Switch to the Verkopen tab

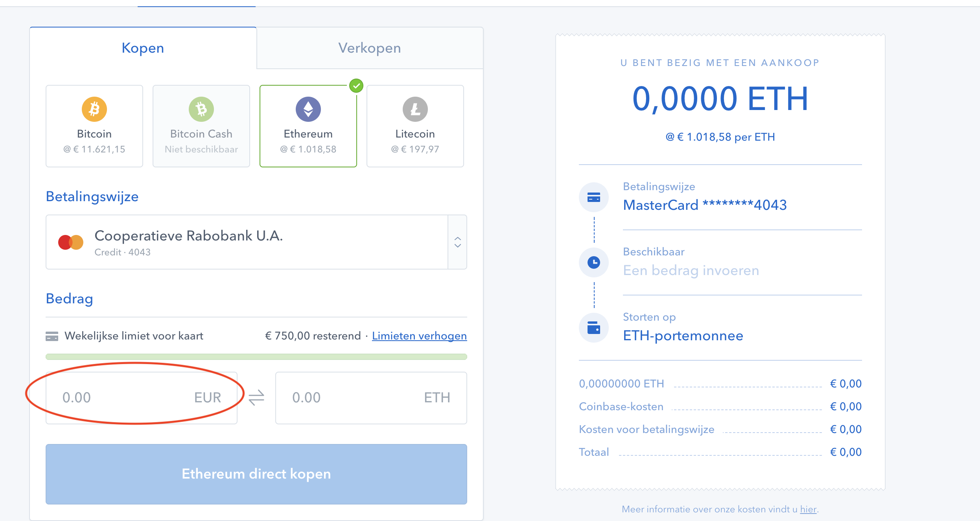tap(370, 48)
